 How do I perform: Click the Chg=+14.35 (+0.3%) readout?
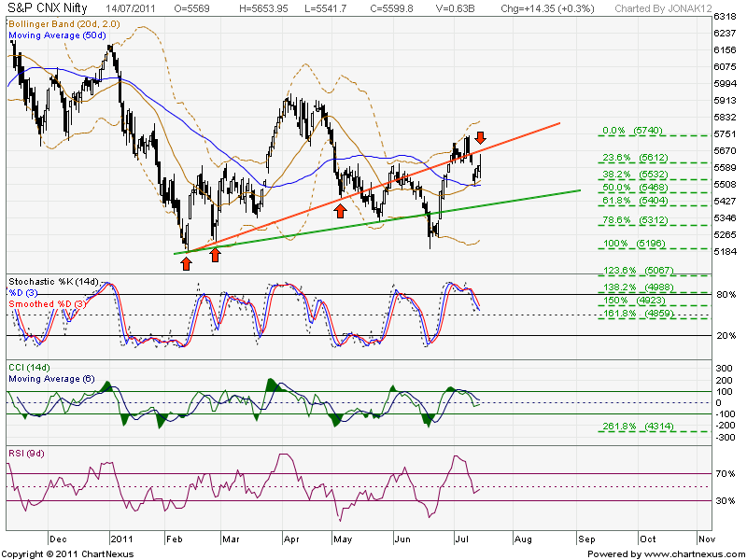click(547, 8)
